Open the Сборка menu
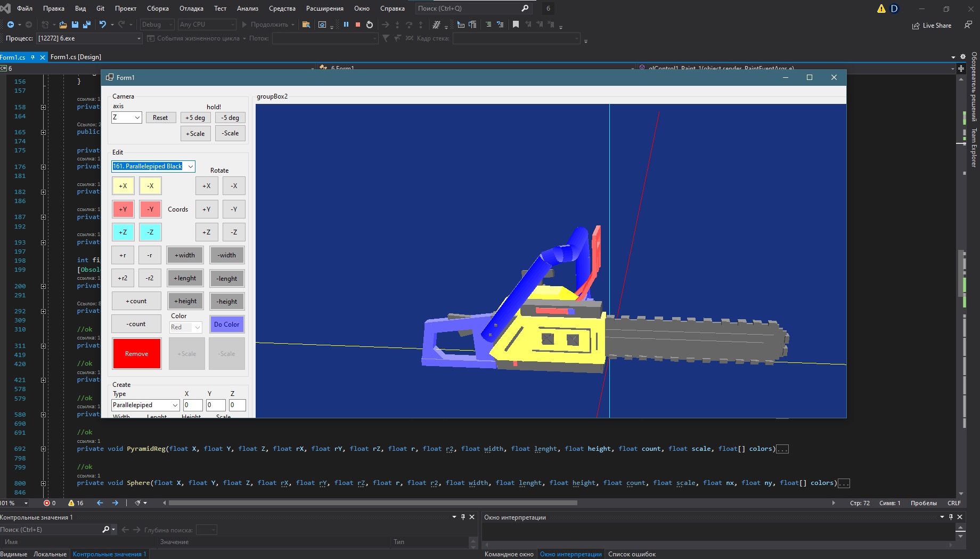Screen dimensions: 980x559 158,9
